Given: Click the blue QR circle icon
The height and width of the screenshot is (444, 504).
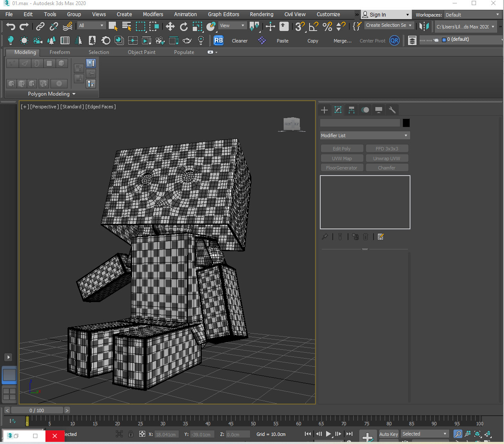Looking at the screenshot, I should coord(394,40).
